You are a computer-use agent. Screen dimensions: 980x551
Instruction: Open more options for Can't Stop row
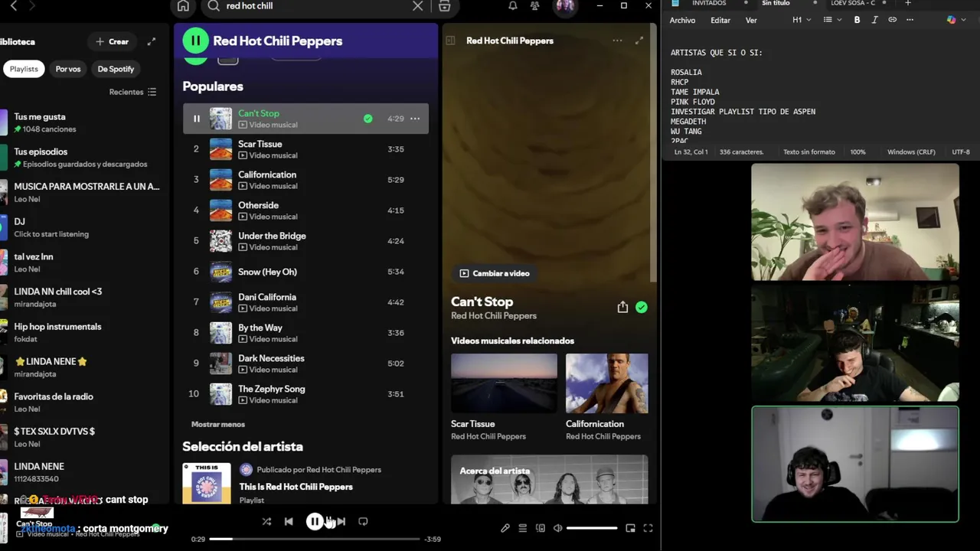point(415,119)
